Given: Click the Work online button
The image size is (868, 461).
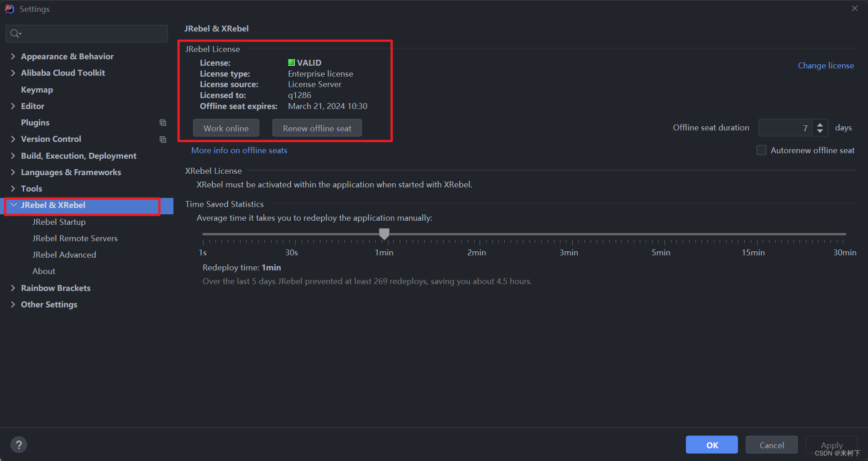Looking at the screenshot, I should (x=226, y=128).
